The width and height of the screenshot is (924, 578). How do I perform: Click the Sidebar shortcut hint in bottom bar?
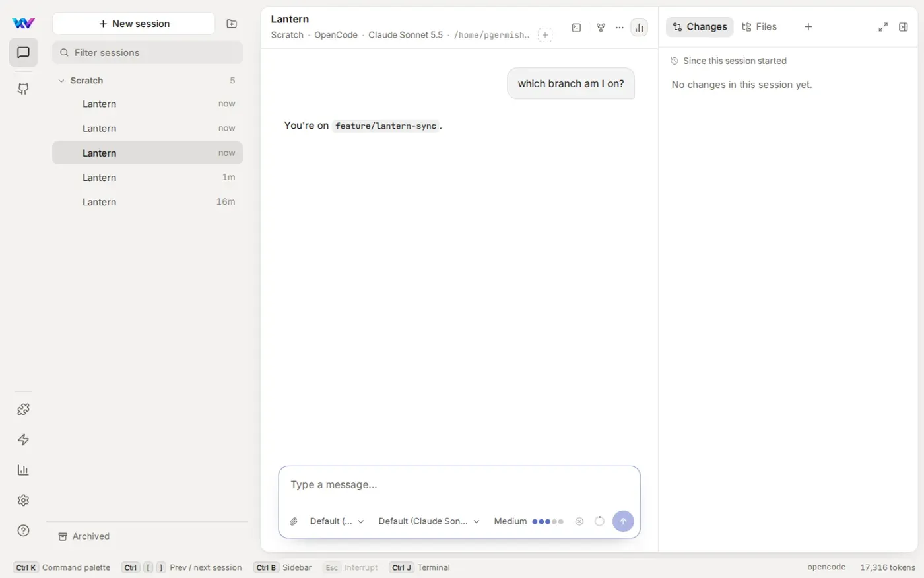click(x=283, y=568)
